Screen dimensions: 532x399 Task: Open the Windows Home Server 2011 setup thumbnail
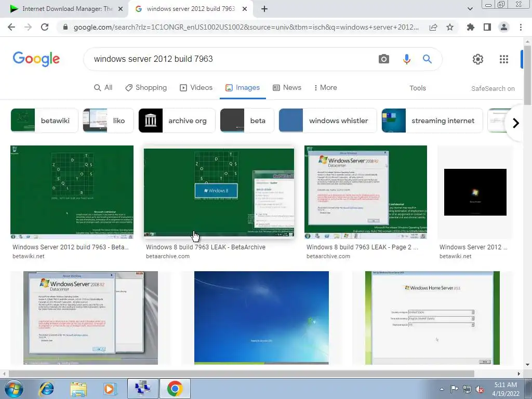point(432,317)
